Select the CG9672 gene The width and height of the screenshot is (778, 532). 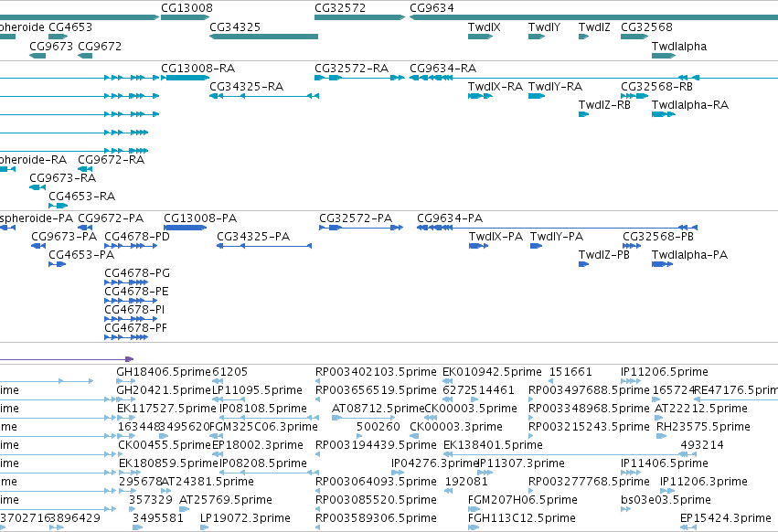(x=85, y=56)
